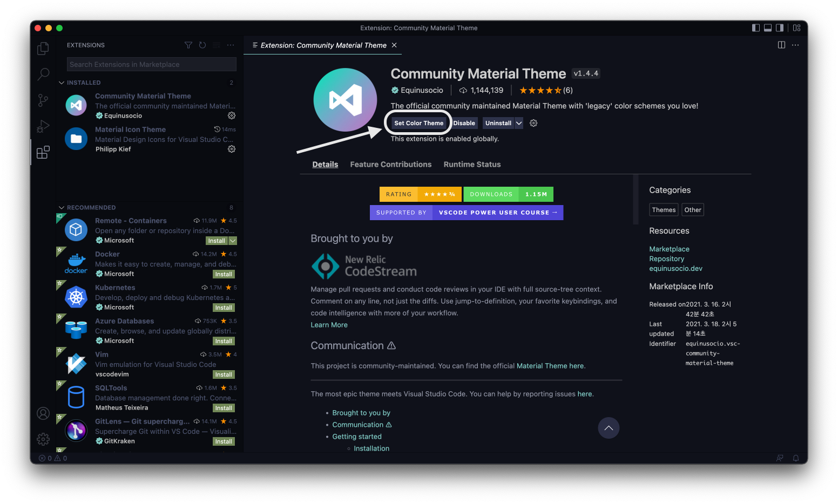Install the Vim extension

point(224,374)
